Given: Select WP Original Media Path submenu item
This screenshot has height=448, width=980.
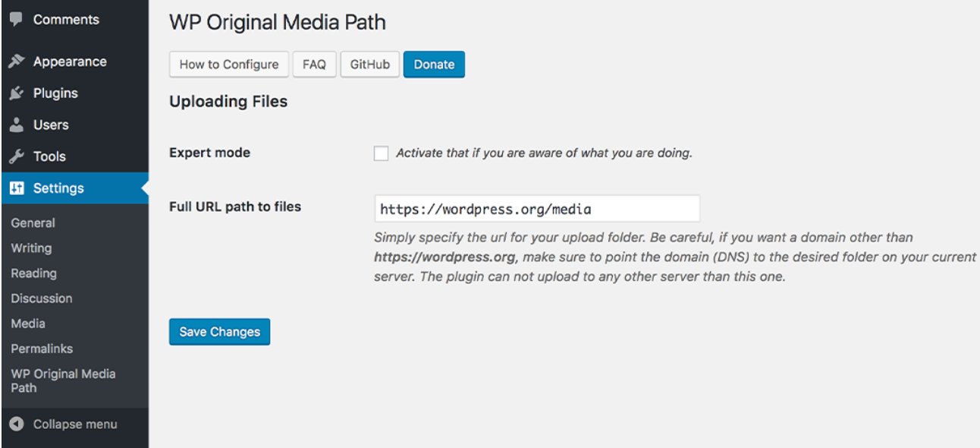Looking at the screenshot, I should (x=63, y=380).
